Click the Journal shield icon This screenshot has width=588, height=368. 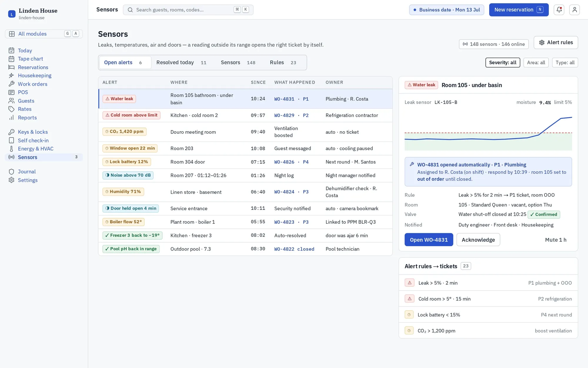[x=11, y=172]
